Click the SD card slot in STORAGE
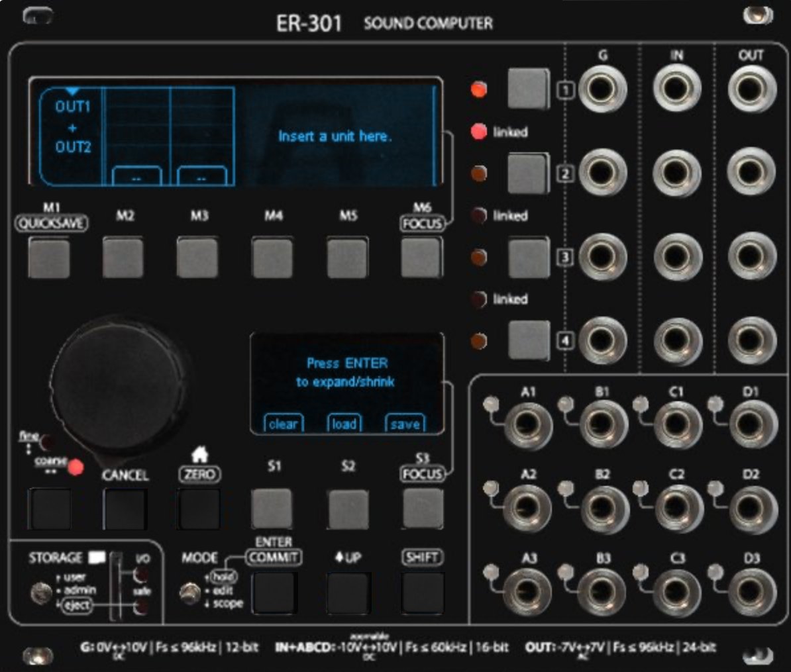Screen dimensions: 791x672 point(116,587)
